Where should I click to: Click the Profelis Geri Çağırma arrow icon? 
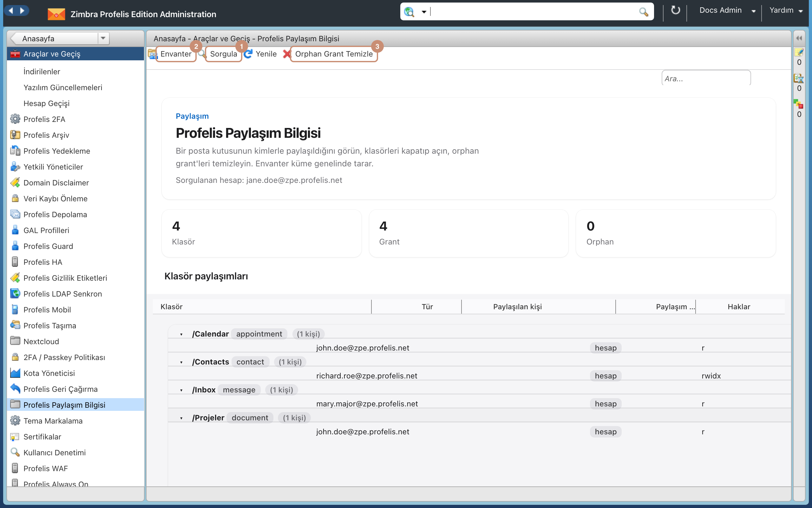coord(15,389)
